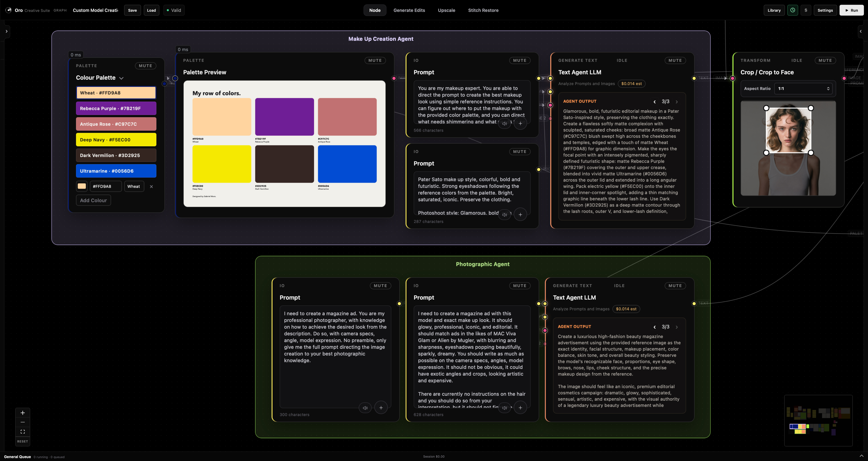Image resolution: width=868 pixels, height=461 pixels.
Task: Click the Crop to Face pink input port
Action: click(733, 78)
